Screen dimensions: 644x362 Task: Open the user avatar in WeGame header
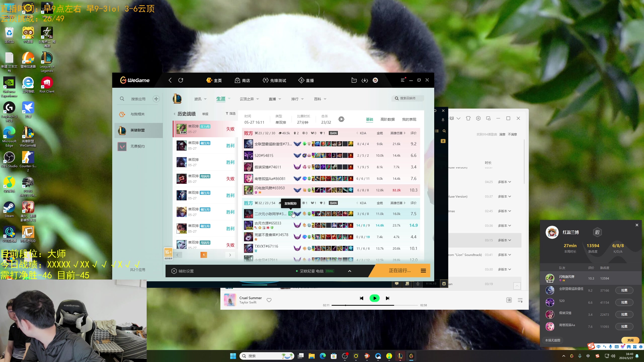[x=375, y=80]
